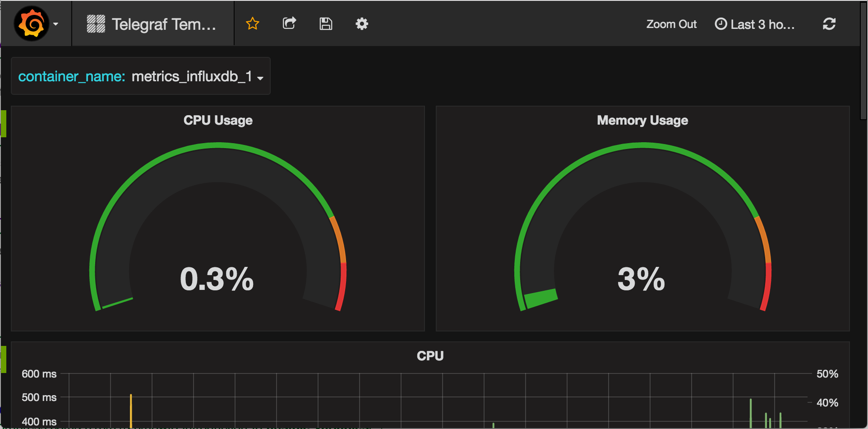Viewport: 868px width, 429px height.
Task: Click the clock icon in time picker
Action: tap(721, 24)
